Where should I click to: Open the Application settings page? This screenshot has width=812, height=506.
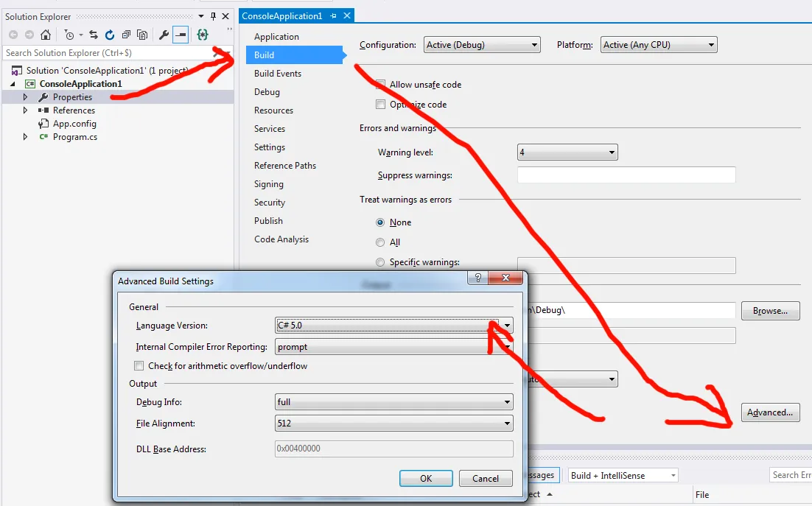click(276, 37)
